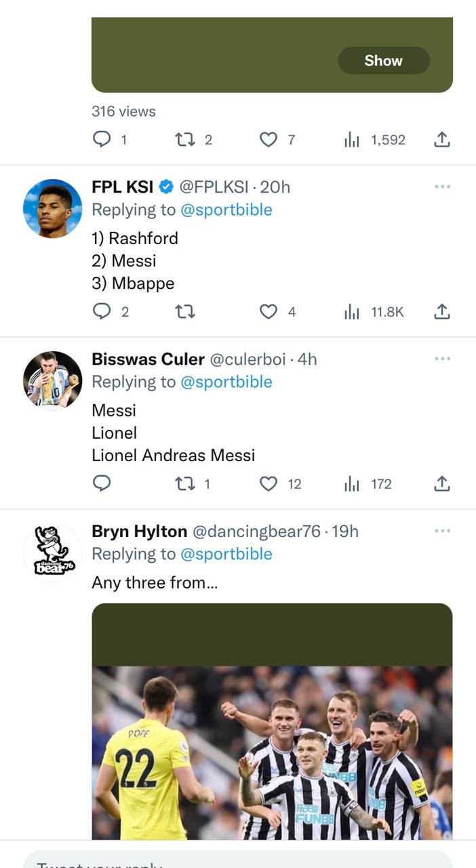The width and height of the screenshot is (476, 868).
Task: Open more options for FPL KSI tweet
Action: [442, 186]
